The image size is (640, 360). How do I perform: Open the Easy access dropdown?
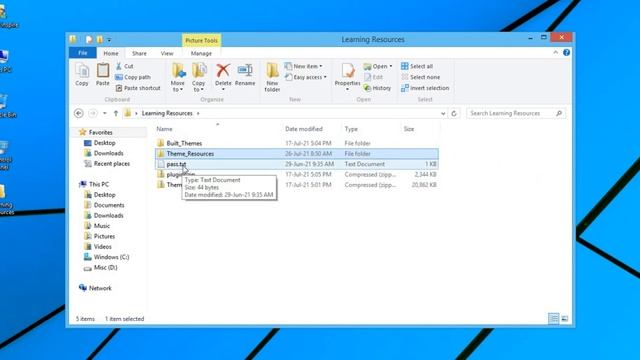306,77
